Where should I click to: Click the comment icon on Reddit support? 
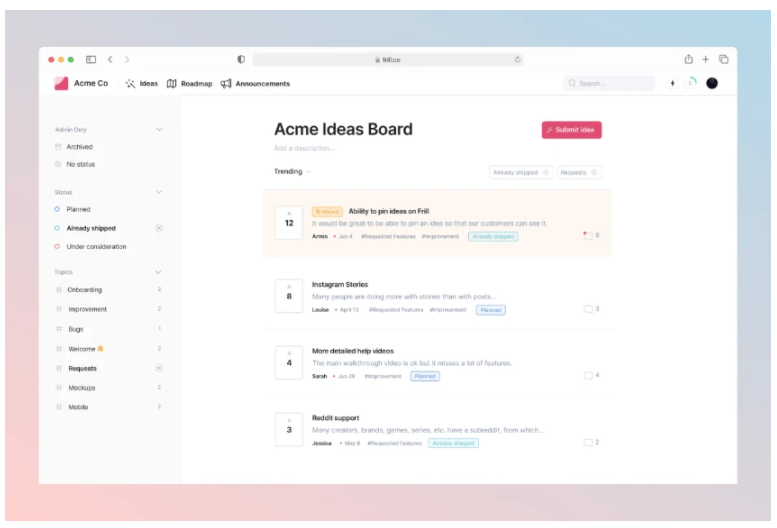(x=589, y=442)
